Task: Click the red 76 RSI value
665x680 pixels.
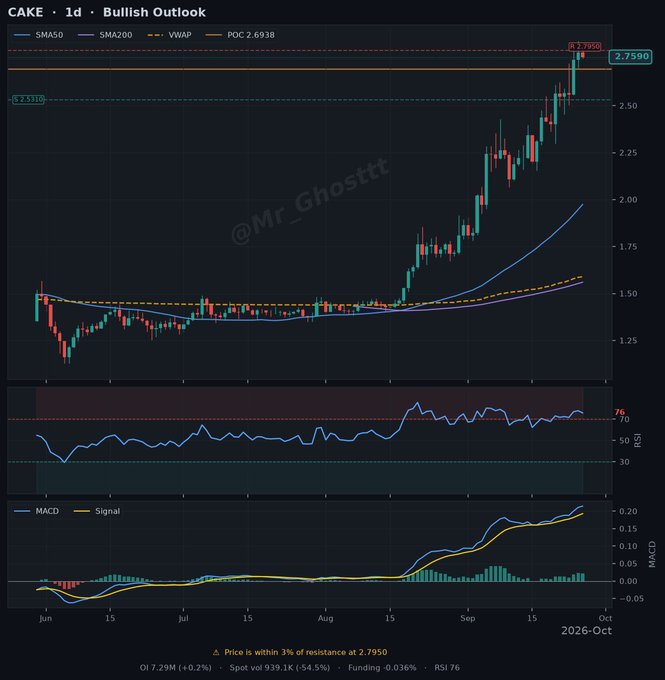Action: pyautogui.click(x=619, y=412)
